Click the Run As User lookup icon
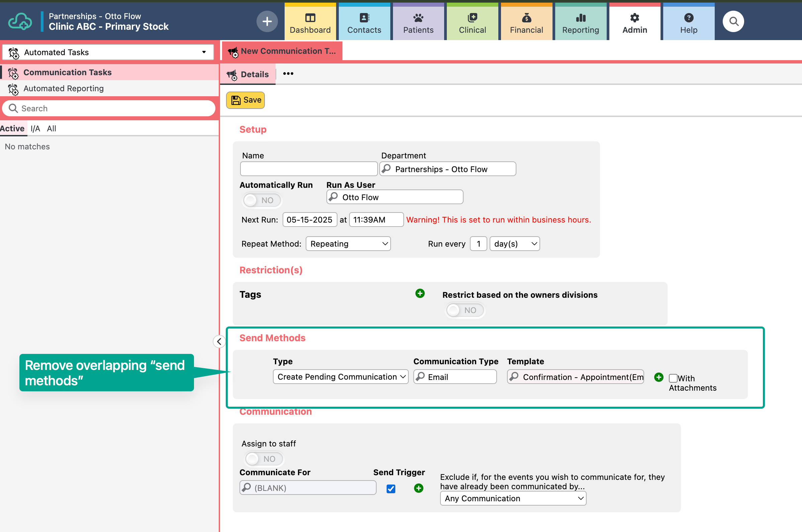 pos(333,197)
